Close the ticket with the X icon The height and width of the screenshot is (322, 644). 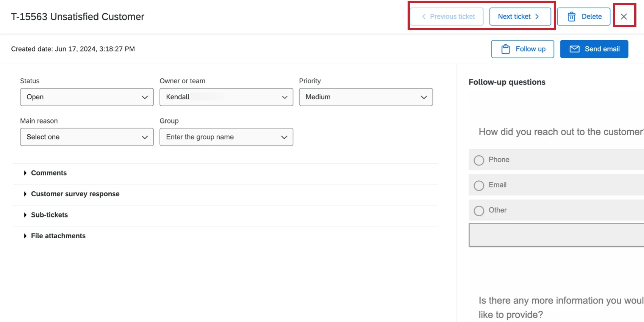click(624, 17)
